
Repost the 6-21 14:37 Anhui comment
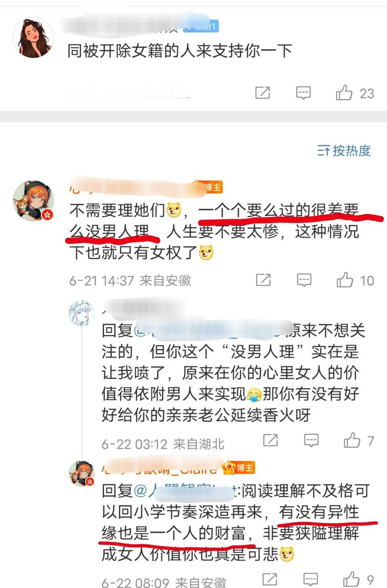tap(263, 280)
